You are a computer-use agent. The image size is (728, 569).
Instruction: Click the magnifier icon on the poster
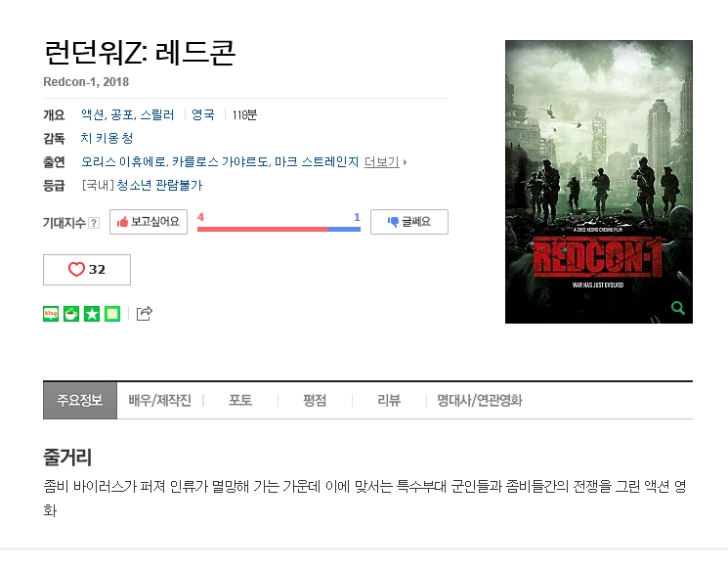678,308
